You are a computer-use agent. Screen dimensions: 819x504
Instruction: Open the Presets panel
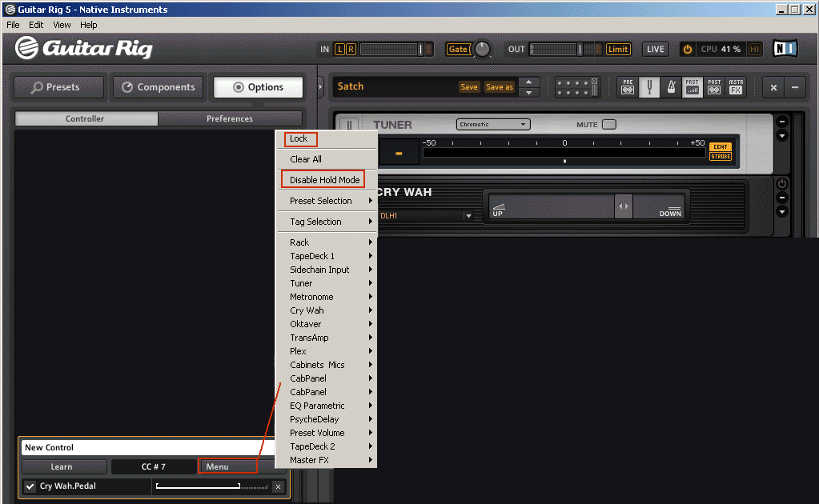coord(58,87)
